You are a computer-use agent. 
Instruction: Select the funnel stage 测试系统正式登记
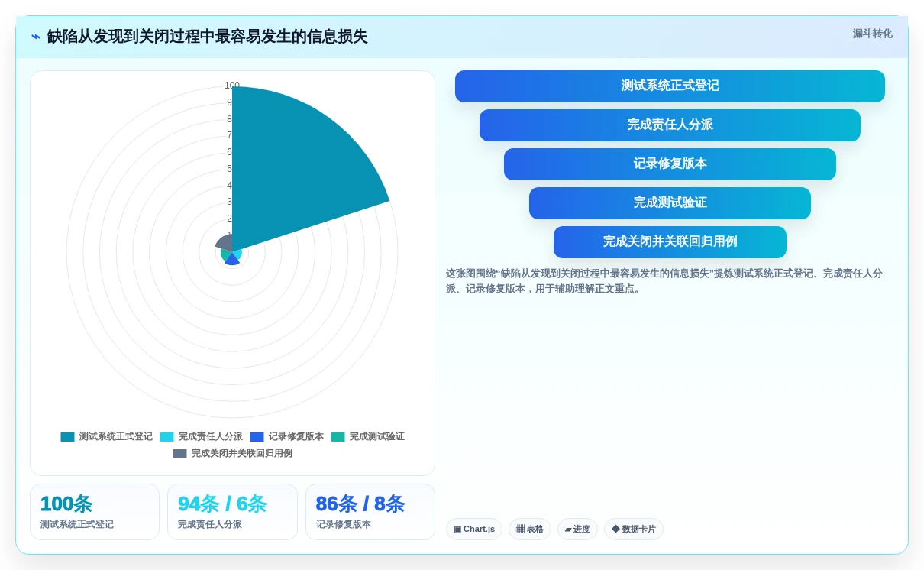(670, 86)
